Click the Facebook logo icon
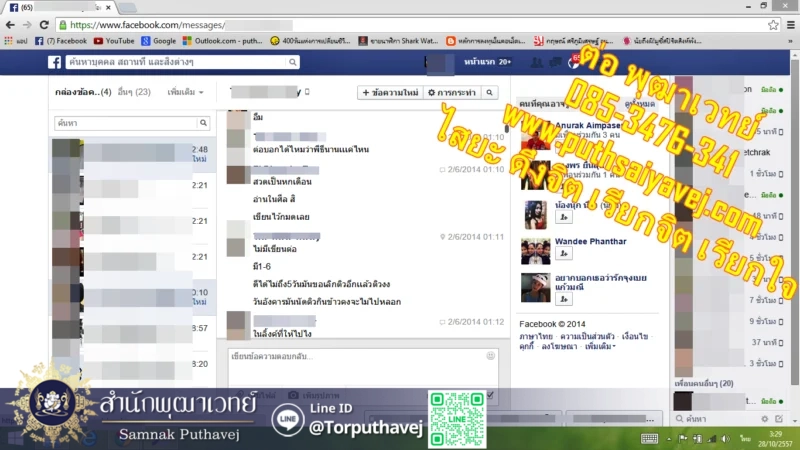Viewport: 800px width, 450px height. pos(55,62)
